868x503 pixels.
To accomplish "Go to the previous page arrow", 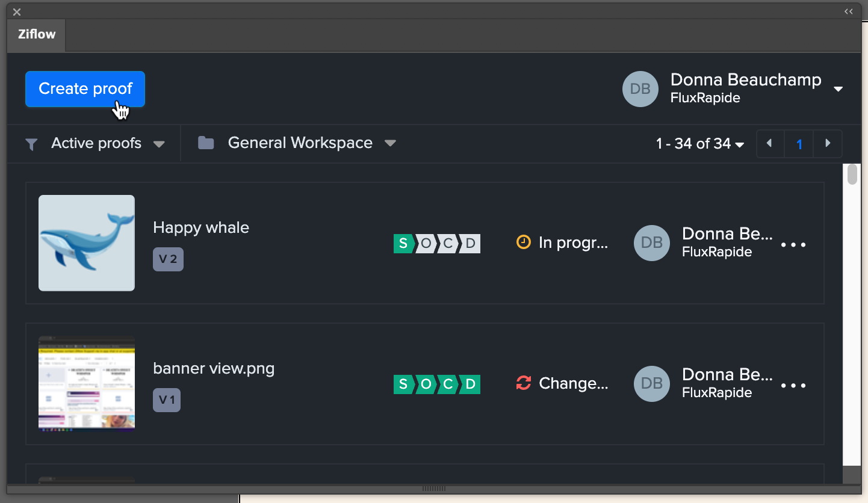I will coord(769,144).
